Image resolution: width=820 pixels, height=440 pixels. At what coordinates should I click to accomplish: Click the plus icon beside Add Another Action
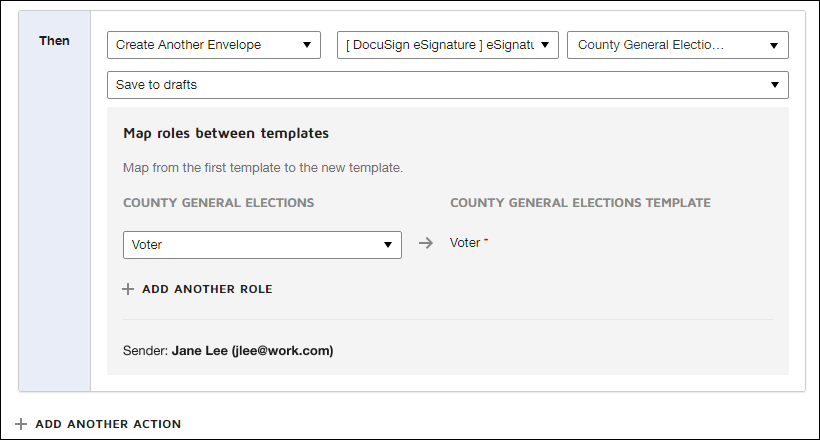click(21, 424)
